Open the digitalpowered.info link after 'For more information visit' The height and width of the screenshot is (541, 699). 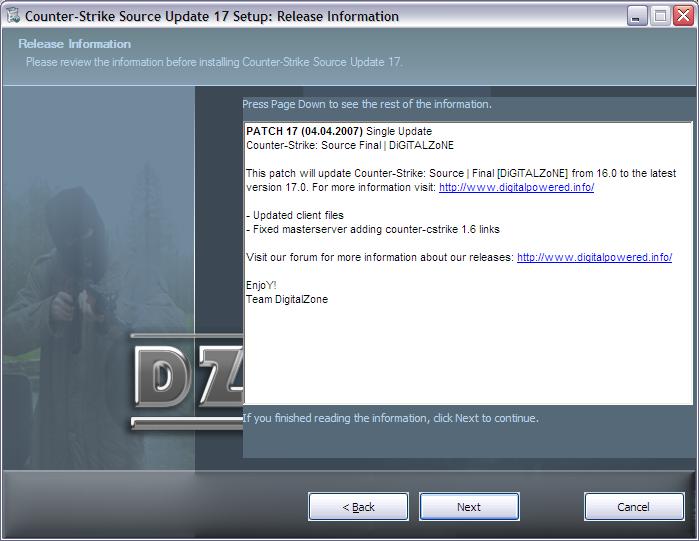click(516, 187)
